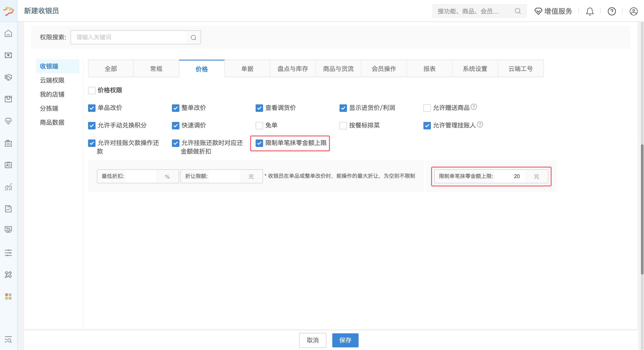Open the employee ID card icon in the sidebar

(x=8, y=165)
